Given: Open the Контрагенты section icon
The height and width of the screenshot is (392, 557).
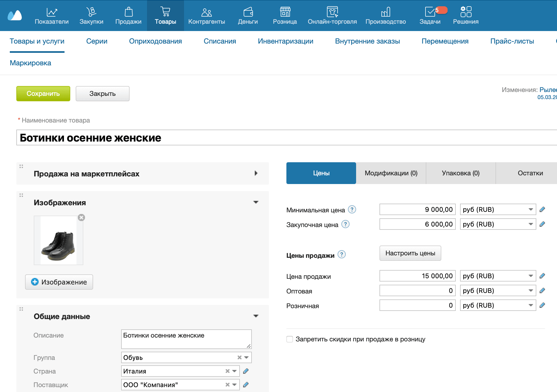Looking at the screenshot, I should [206, 11].
